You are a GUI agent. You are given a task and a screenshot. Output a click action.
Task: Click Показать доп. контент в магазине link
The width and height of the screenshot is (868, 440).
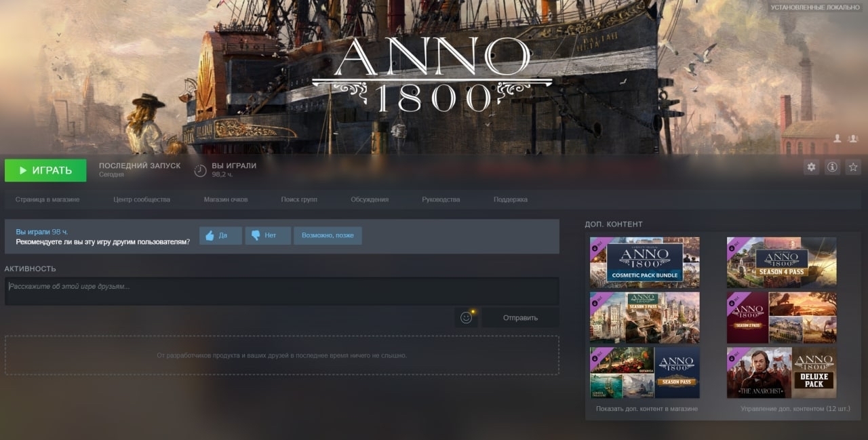coord(647,409)
